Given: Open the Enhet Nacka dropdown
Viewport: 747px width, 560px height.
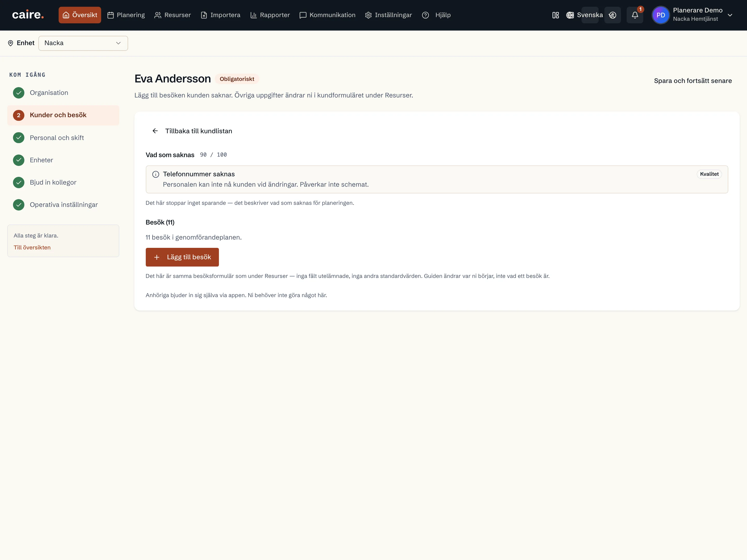Looking at the screenshot, I should (83, 43).
